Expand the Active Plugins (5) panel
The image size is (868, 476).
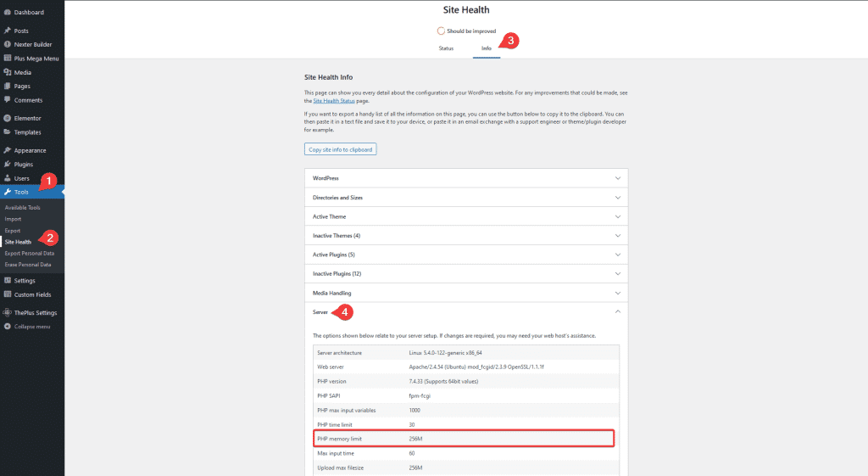(x=618, y=255)
